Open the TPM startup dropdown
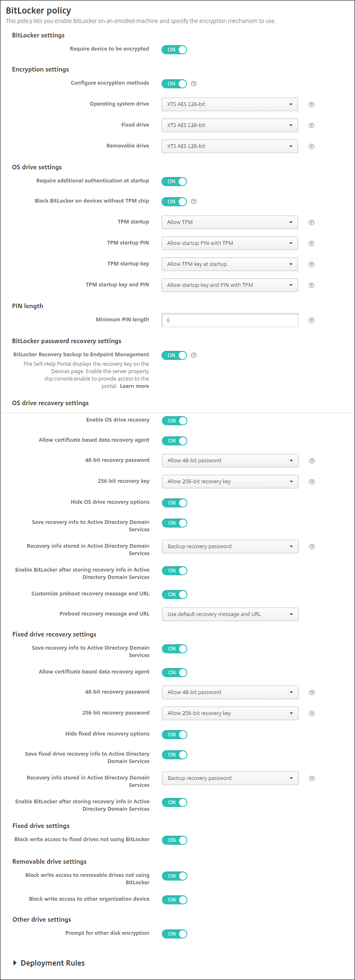 (x=230, y=222)
